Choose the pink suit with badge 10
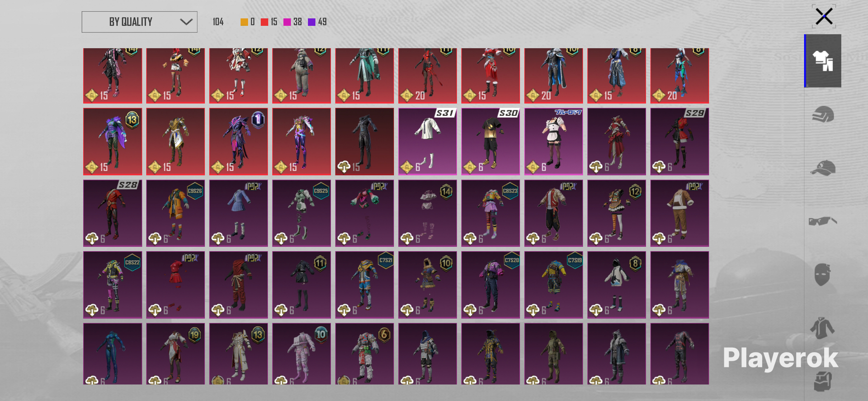The height and width of the screenshot is (401, 868). (x=302, y=353)
